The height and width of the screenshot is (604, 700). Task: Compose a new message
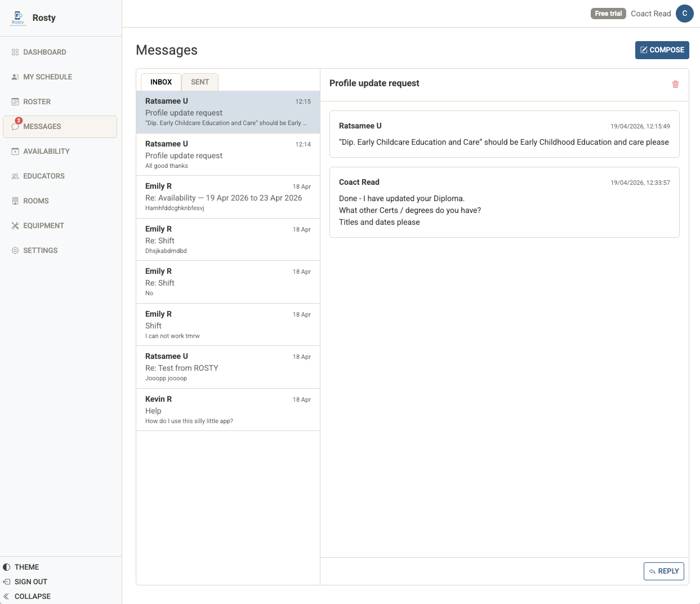coord(662,50)
